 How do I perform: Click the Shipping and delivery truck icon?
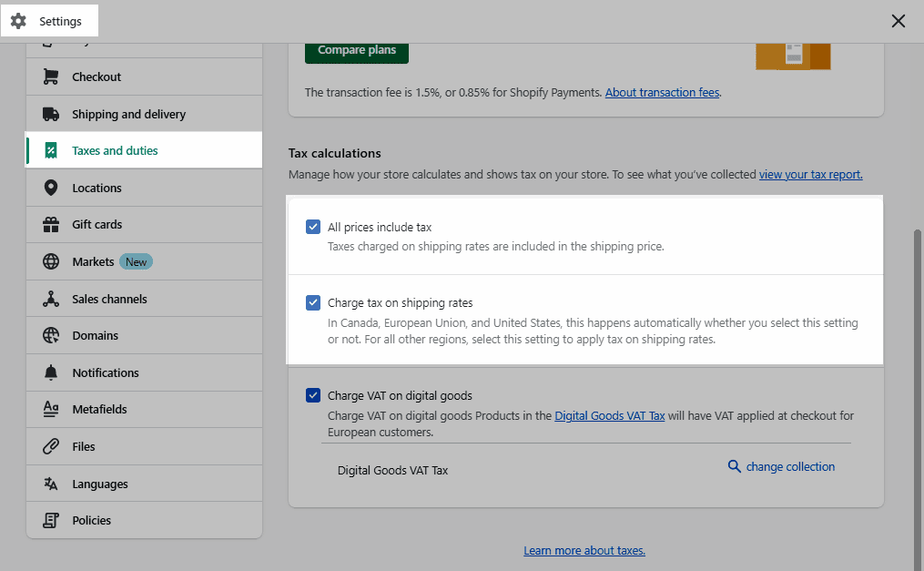point(51,114)
